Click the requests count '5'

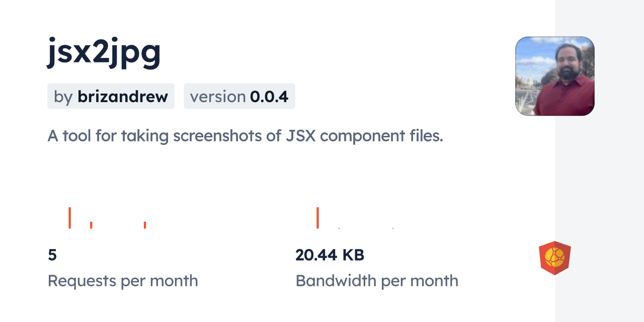(x=52, y=255)
